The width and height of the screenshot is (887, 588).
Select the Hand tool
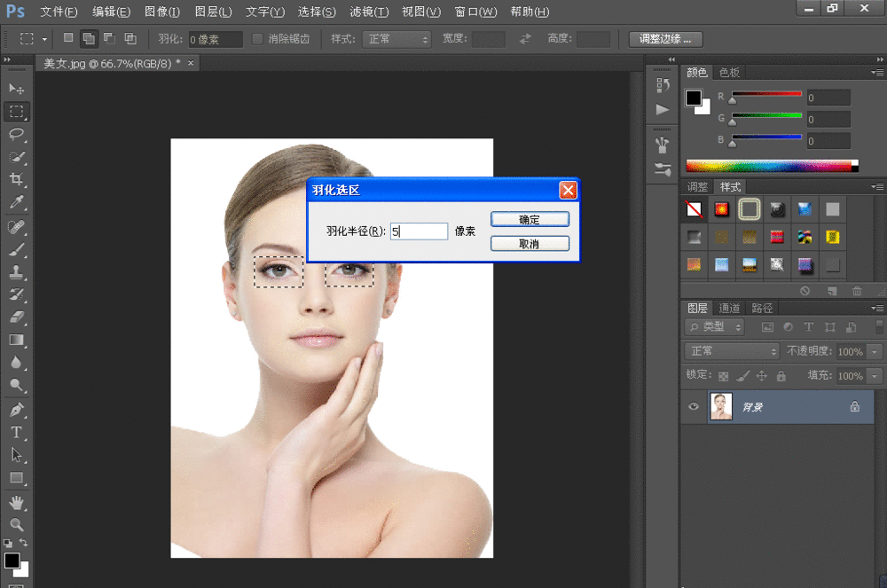[16, 502]
